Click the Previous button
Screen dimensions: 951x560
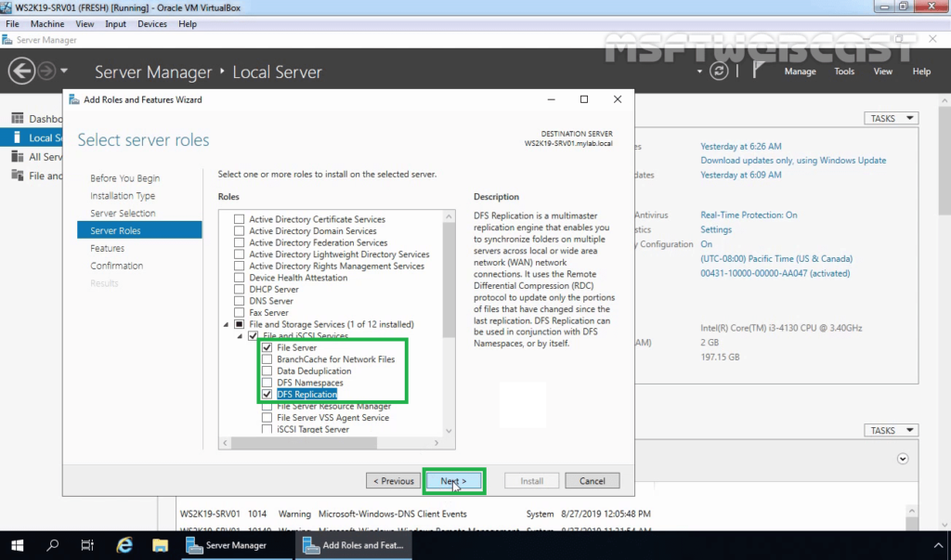coord(393,480)
